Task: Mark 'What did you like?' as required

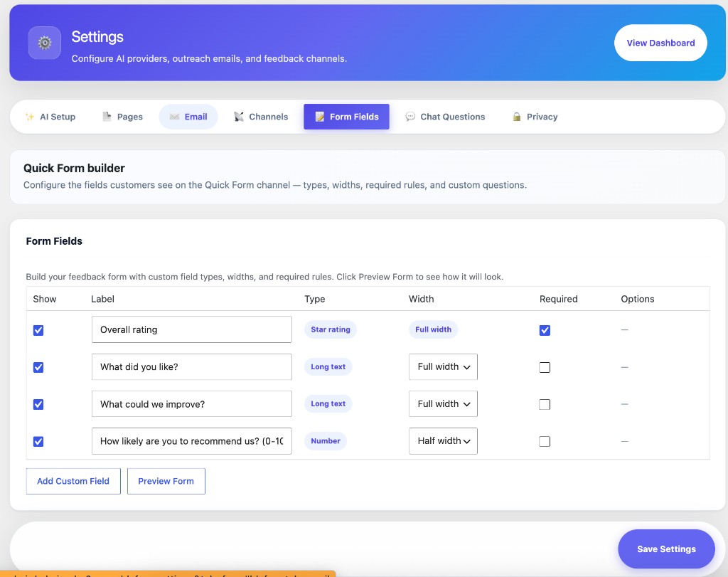Action: pyautogui.click(x=545, y=368)
